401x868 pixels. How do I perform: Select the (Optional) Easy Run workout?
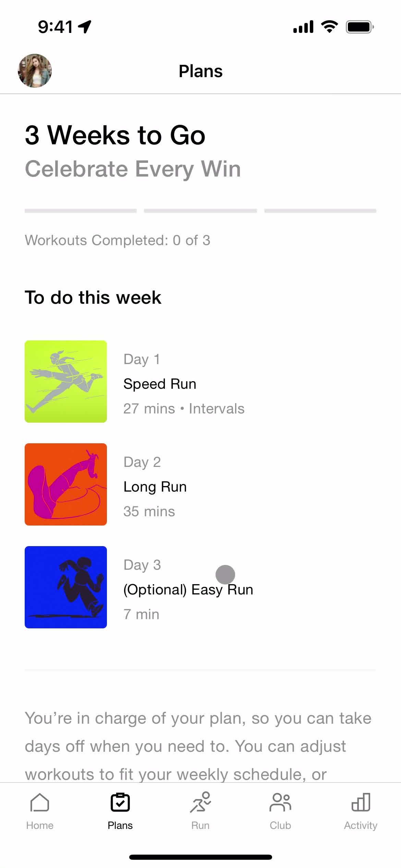click(x=188, y=590)
